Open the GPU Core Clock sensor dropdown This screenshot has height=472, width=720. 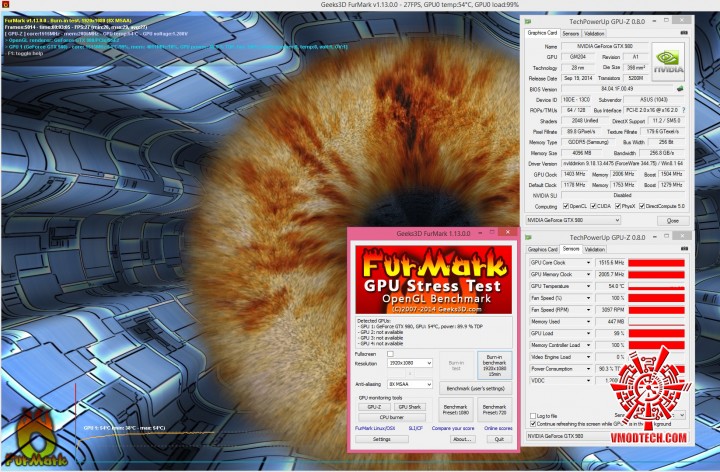588,263
